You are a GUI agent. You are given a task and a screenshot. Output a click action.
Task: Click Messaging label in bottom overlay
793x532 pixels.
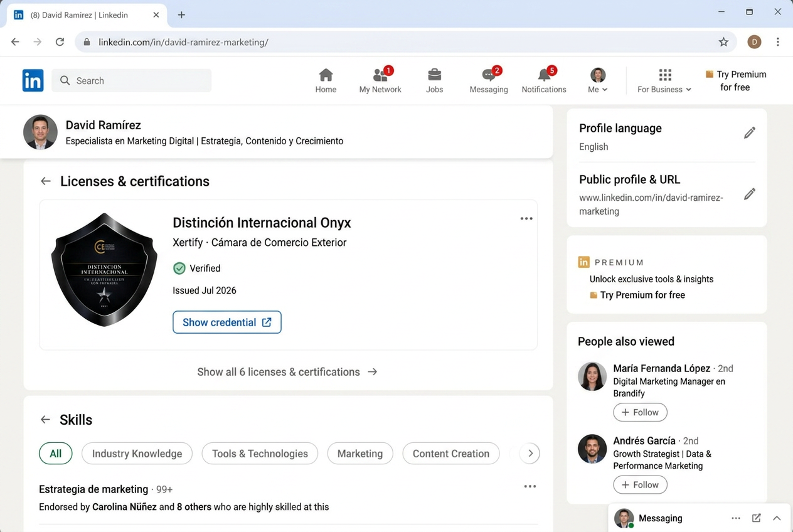coord(660,518)
